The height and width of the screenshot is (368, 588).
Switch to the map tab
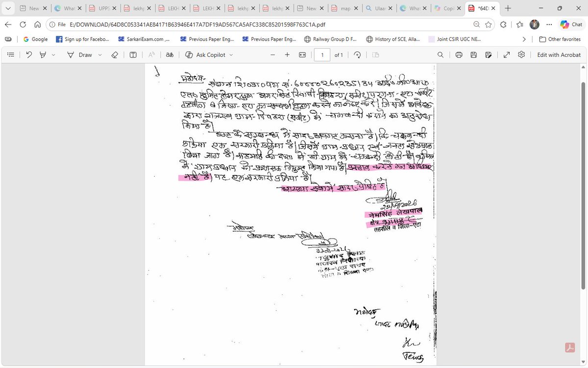(344, 8)
